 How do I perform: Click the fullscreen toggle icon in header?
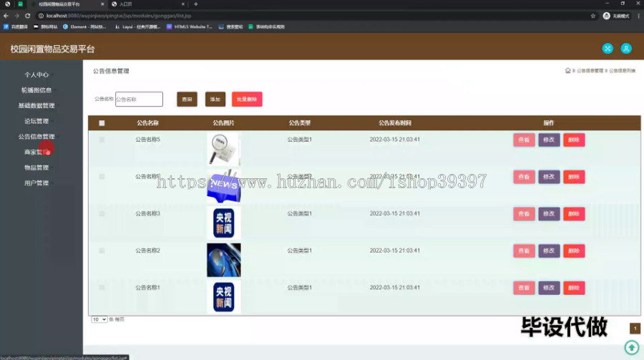point(608,49)
